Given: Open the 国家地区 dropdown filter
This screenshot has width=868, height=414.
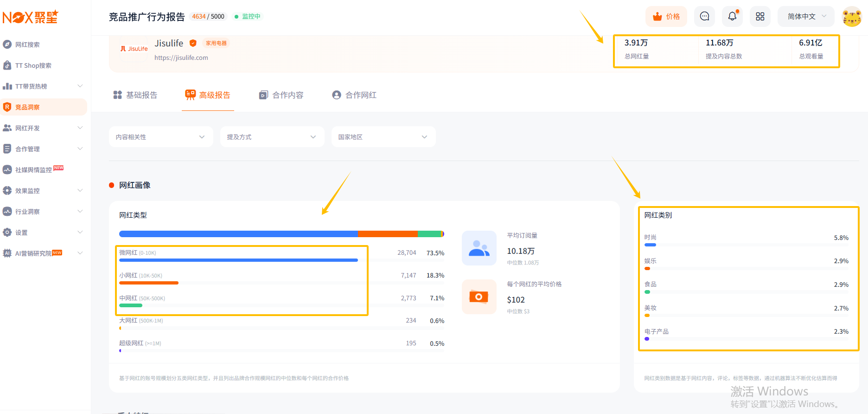Looking at the screenshot, I should click(x=383, y=137).
